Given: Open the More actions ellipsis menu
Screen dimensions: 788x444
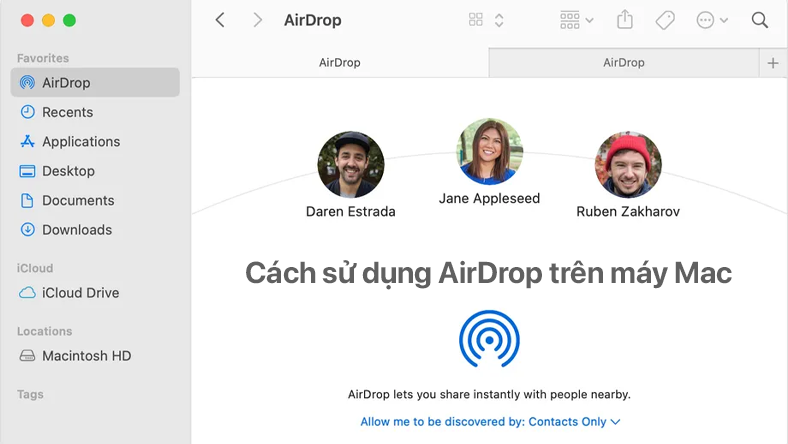Looking at the screenshot, I should pos(712,20).
